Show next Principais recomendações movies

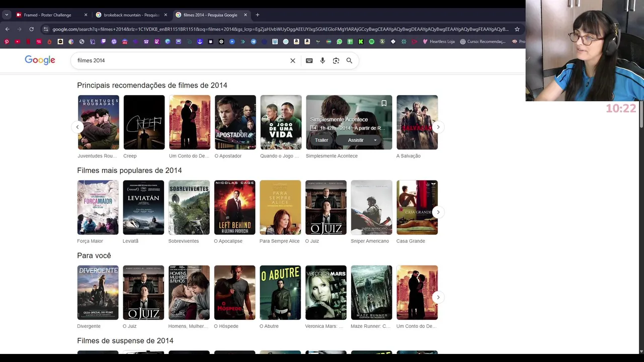pos(438,127)
